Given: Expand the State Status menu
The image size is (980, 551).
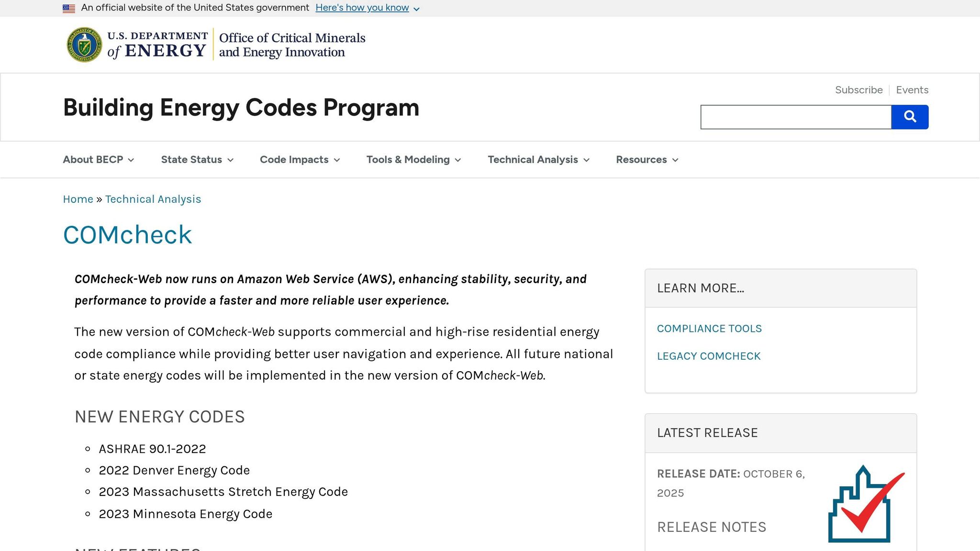Looking at the screenshot, I should tap(197, 160).
